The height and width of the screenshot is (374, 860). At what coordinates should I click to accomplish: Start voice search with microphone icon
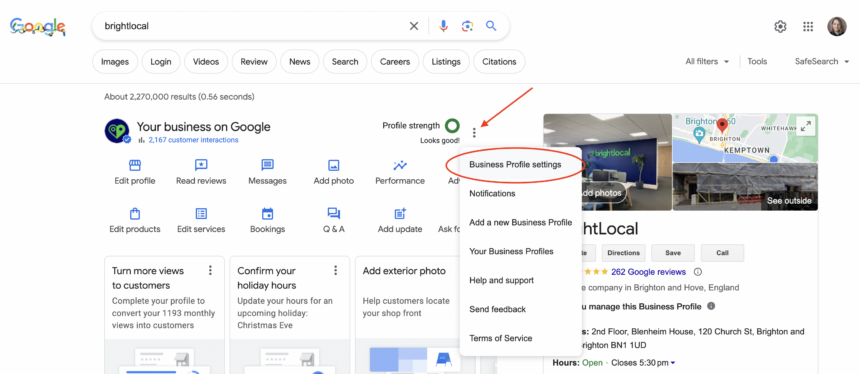444,26
